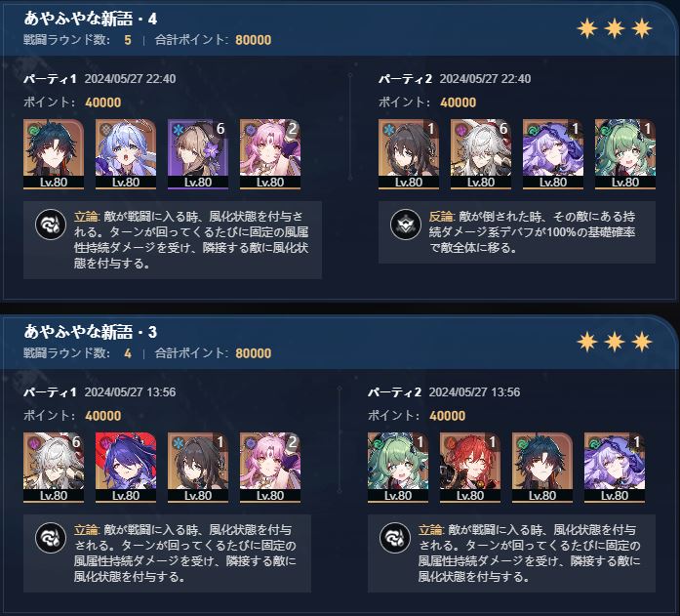The image size is (680, 616).
Task: Click the wind buff icon under stage 4 party 1
Action: tap(51, 225)
